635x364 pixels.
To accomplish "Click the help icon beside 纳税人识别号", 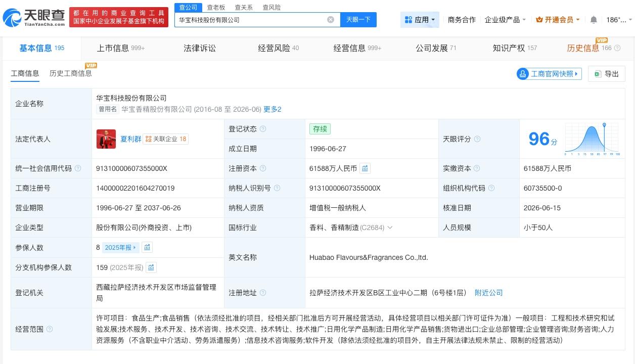I will pyautogui.click(x=277, y=188).
